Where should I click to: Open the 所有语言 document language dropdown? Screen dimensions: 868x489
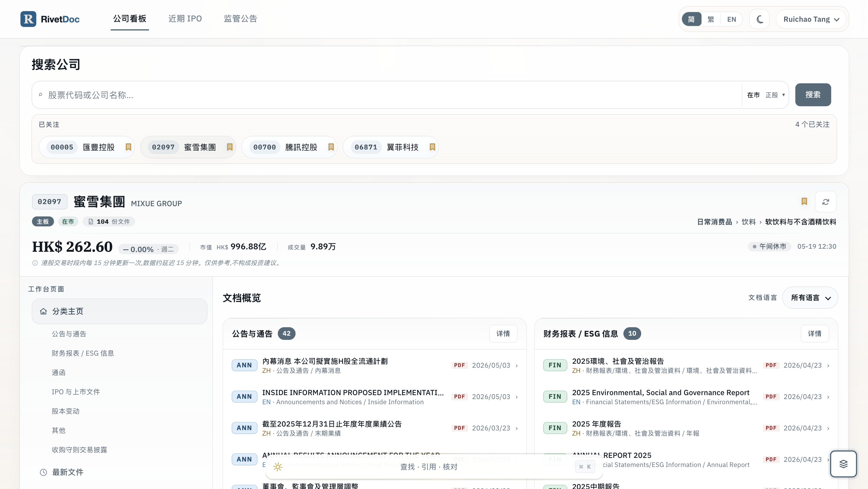coord(810,298)
